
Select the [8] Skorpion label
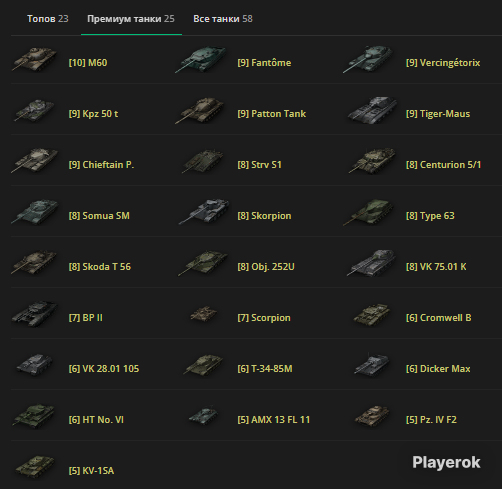pyautogui.click(x=264, y=216)
